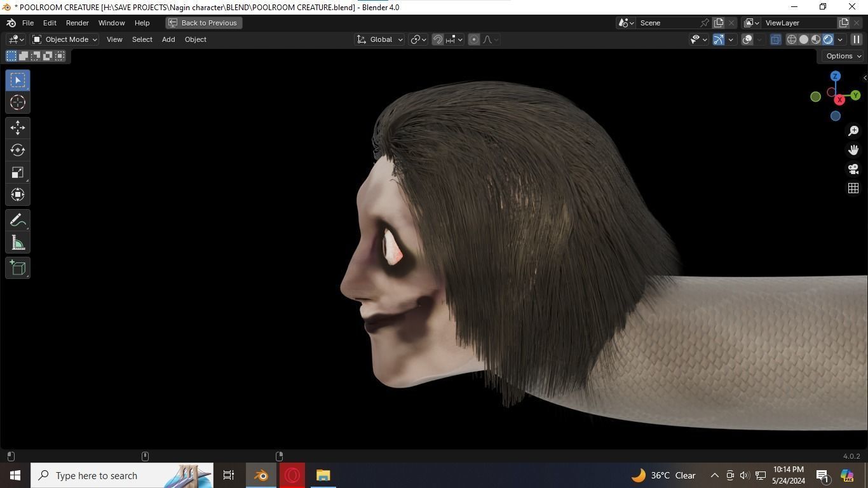Open the Edit menu

click(x=50, y=23)
